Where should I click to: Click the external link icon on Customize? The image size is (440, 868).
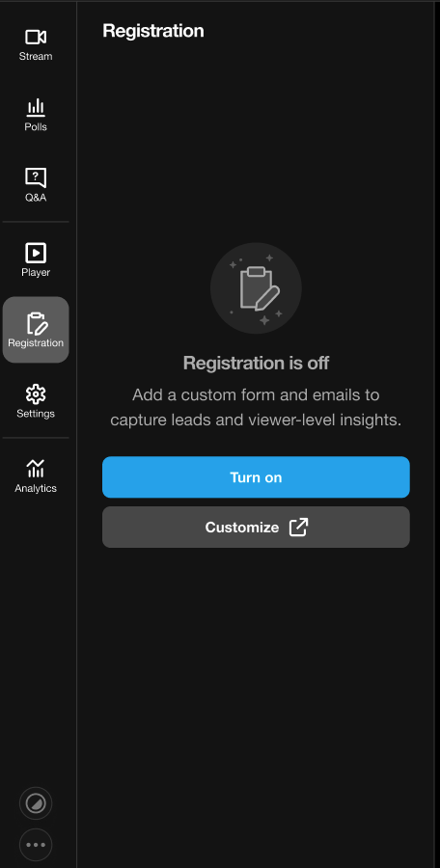pyautogui.click(x=299, y=527)
